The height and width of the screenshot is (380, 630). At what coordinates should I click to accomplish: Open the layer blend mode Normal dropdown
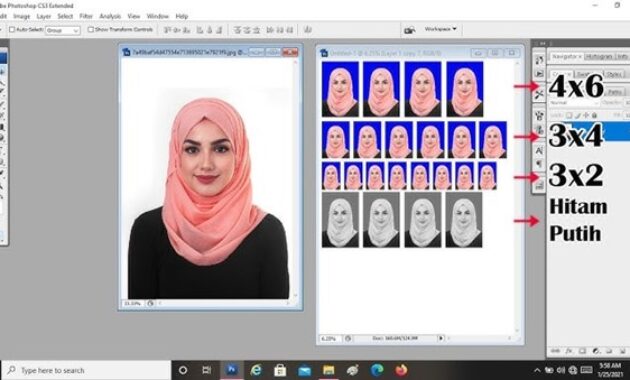point(575,103)
